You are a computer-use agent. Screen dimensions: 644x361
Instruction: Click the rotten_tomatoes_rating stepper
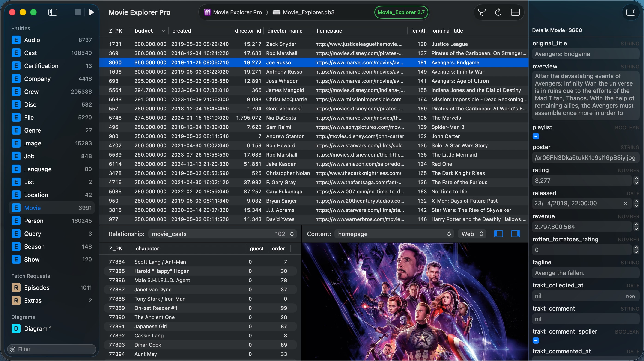point(636,250)
